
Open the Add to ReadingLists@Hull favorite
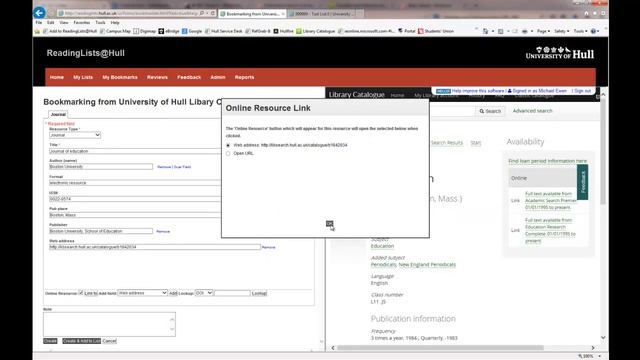tap(70, 31)
